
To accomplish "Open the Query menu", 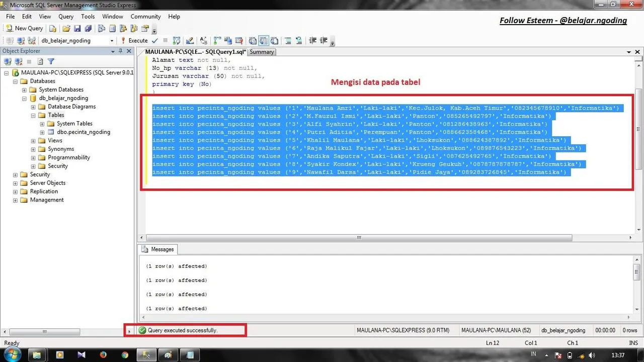I will click(x=66, y=17).
